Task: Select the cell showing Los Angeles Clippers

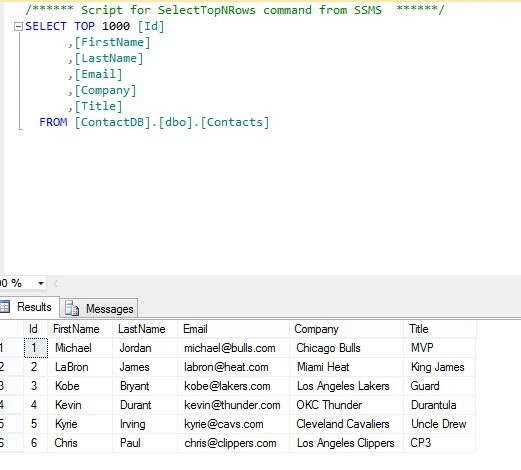Action: 346,443
